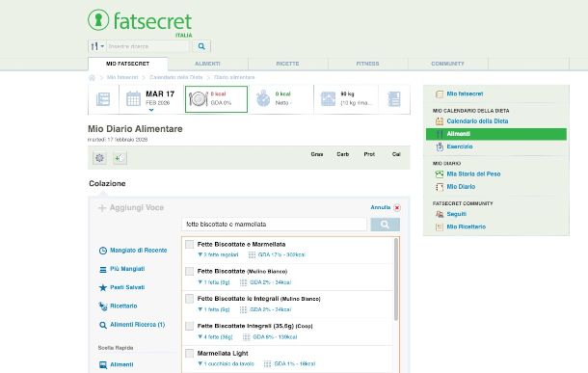Expand serving dropdown 2 fette regolari
This screenshot has height=373, width=588.
218,254
